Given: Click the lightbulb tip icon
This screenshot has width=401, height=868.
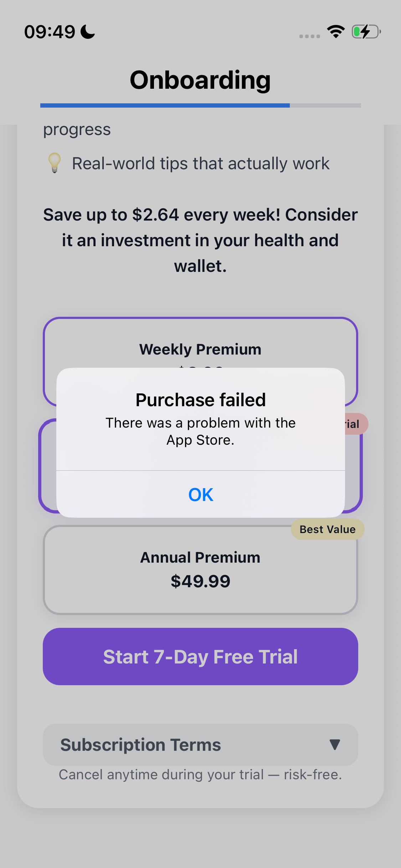Looking at the screenshot, I should [x=55, y=163].
